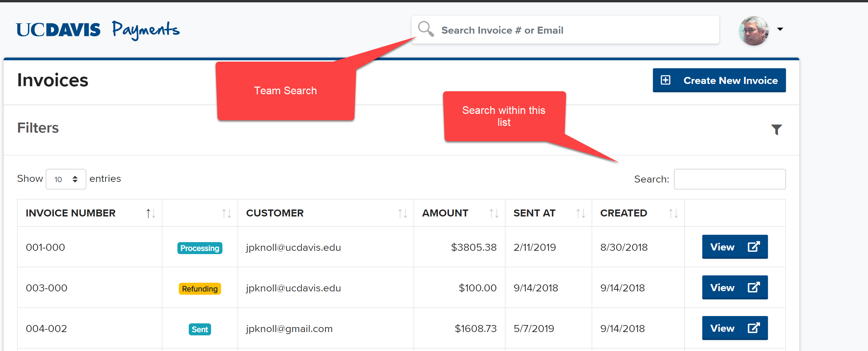View invoice 003-000

pos(735,287)
